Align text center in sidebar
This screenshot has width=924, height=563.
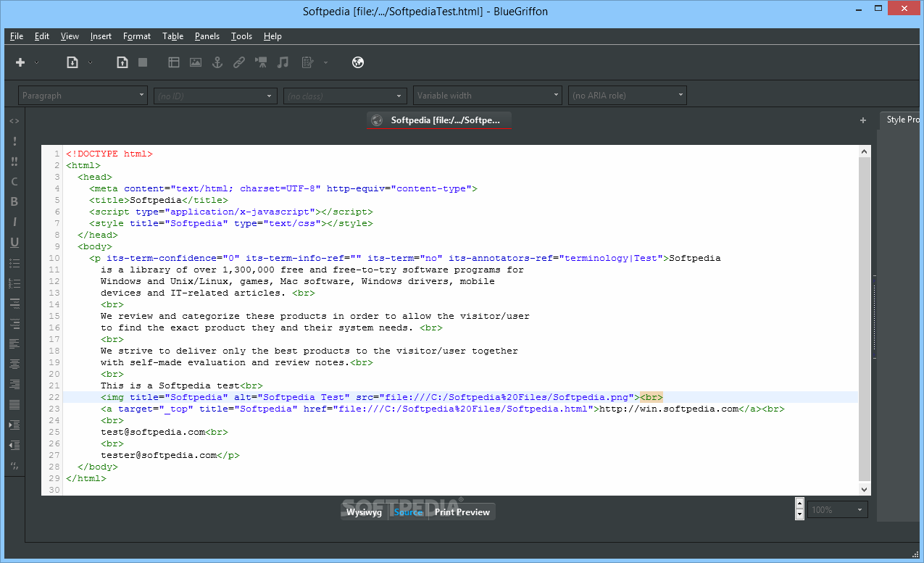click(x=14, y=364)
